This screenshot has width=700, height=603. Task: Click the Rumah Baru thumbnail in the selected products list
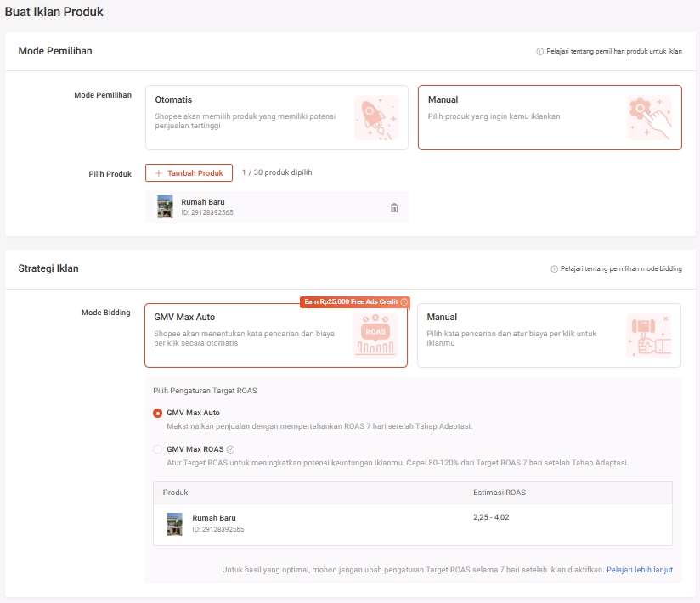point(165,206)
